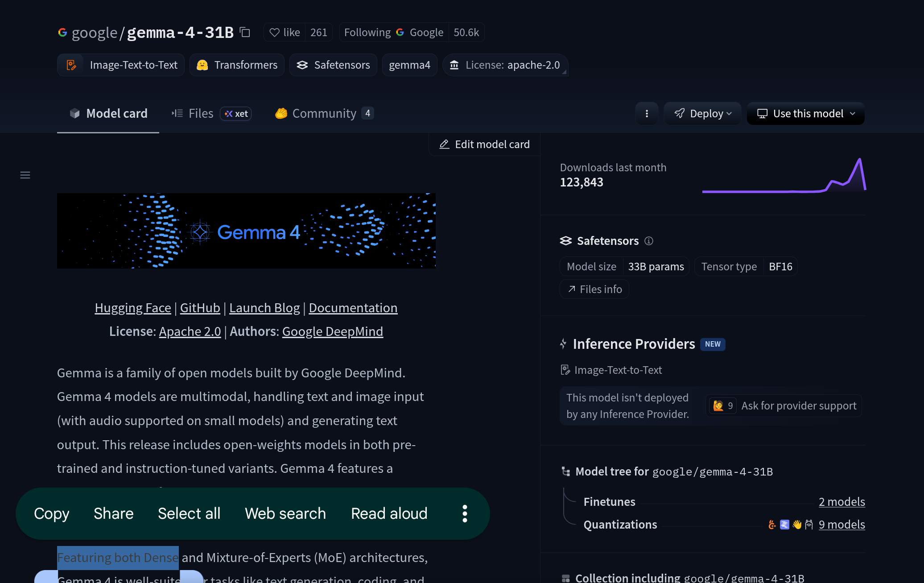Click the Safetensors tag in the header
Image resolution: width=924 pixels, height=583 pixels.
[333, 65]
